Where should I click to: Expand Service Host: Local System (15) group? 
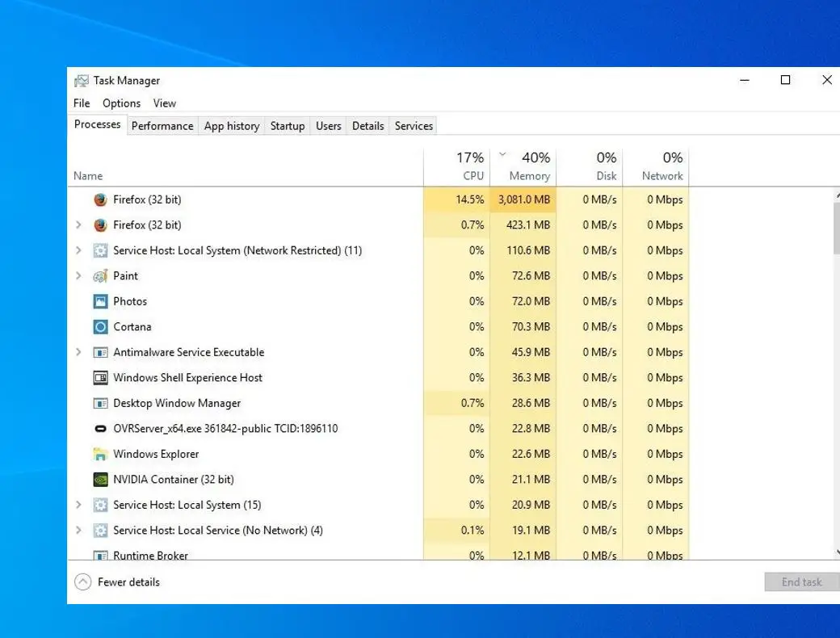tap(79, 505)
